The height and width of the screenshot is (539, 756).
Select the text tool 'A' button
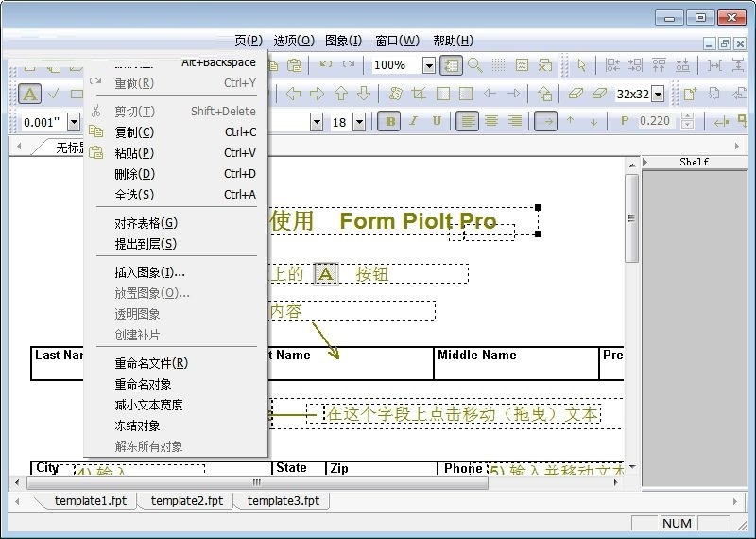click(x=30, y=95)
